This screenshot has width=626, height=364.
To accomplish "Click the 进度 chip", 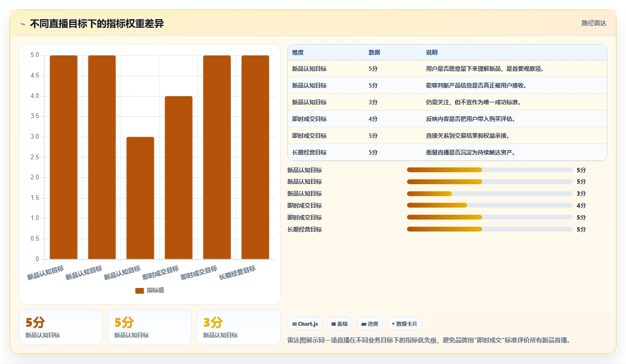I will coord(370,324).
